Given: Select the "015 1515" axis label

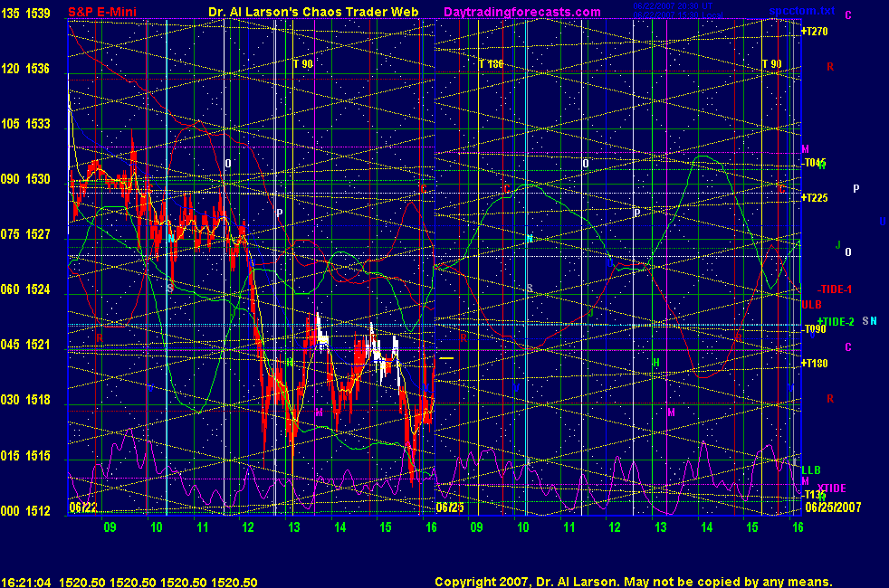Looking at the screenshot, I should point(25,455).
